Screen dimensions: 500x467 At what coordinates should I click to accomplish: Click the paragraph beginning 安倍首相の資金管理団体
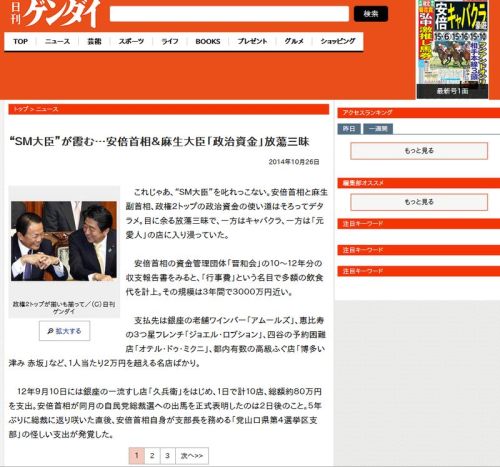pyautogui.click(x=224, y=278)
